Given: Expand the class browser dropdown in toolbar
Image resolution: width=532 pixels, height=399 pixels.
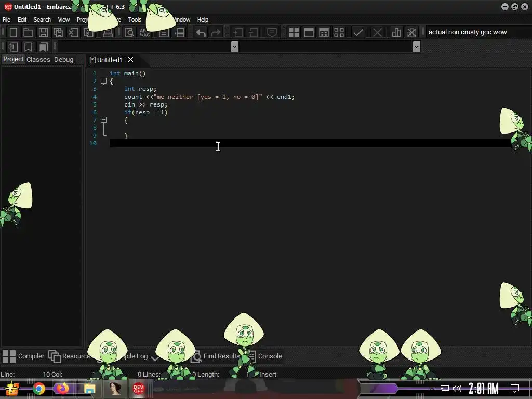Looking at the screenshot, I should [x=234, y=47].
